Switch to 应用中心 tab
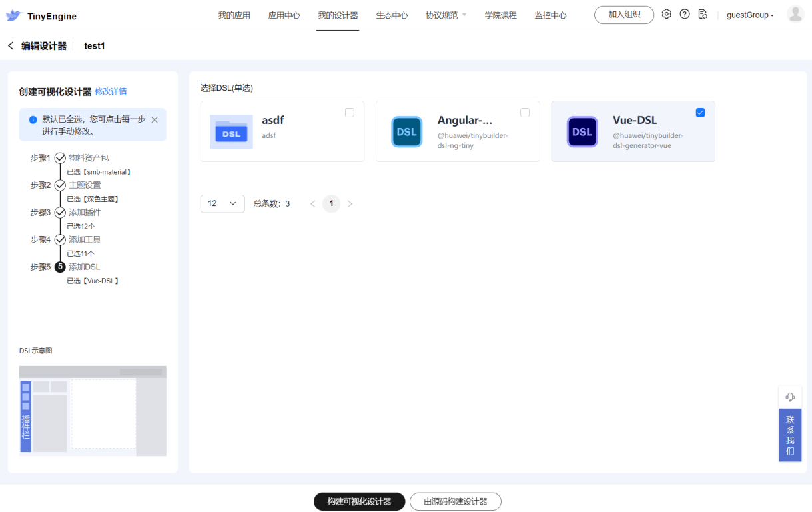Image resolution: width=812 pixels, height=512 pixels. 284,15
